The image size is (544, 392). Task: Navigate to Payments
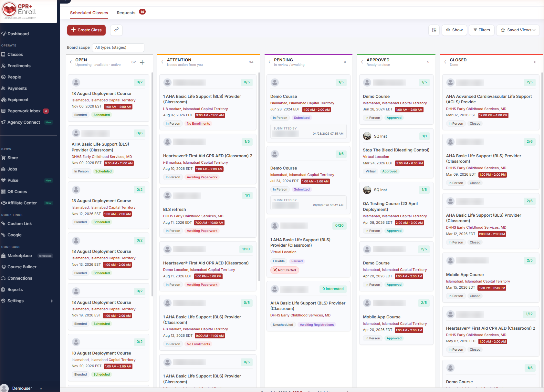14,88
